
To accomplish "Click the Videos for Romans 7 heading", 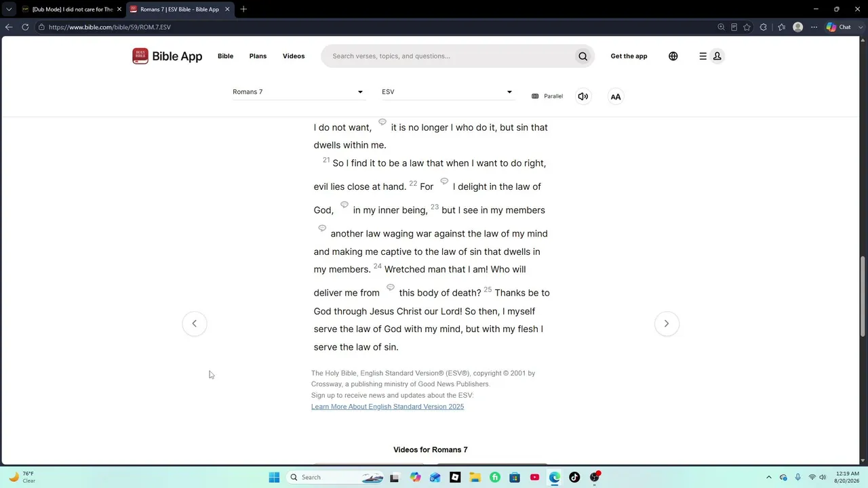I will [x=431, y=449].
